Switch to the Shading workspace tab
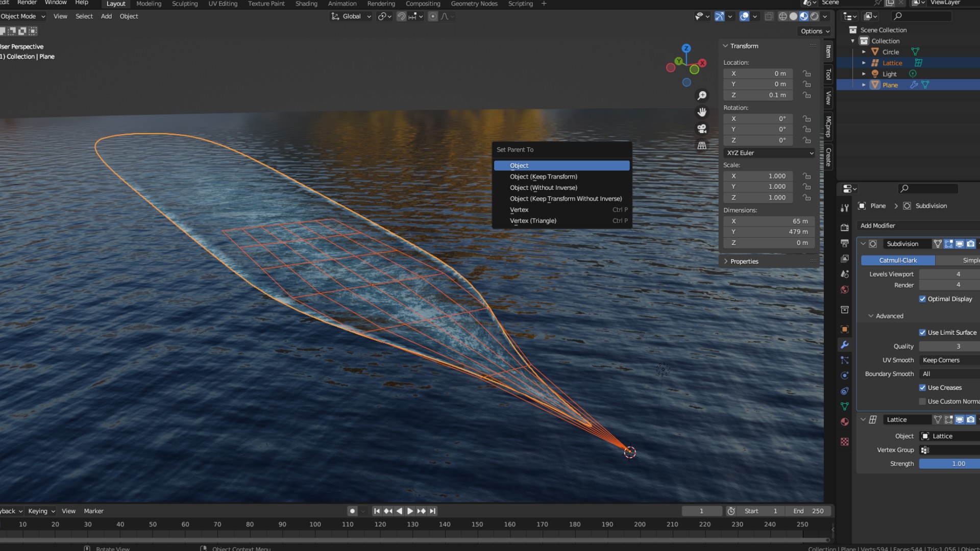The width and height of the screenshot is (980, 551). 306,4
